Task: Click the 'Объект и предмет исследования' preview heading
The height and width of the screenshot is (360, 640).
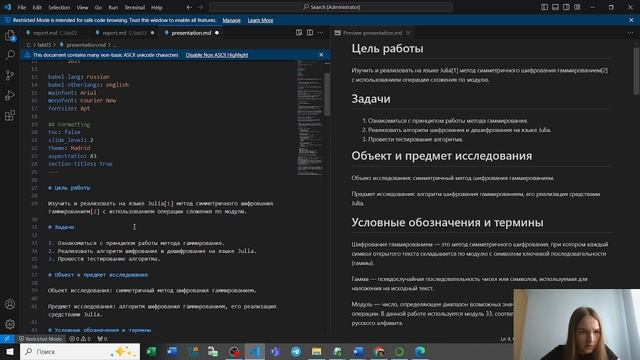Action: click(442, 156)
